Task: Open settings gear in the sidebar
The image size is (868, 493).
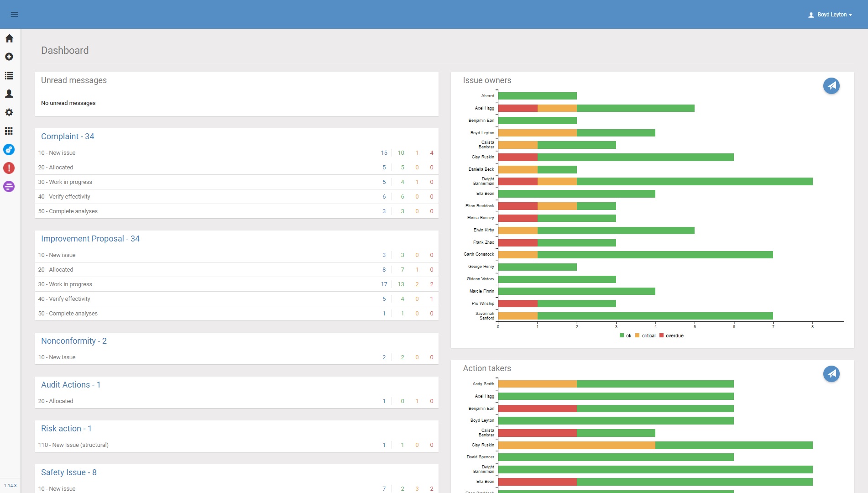Action: (x=9, y=112)
